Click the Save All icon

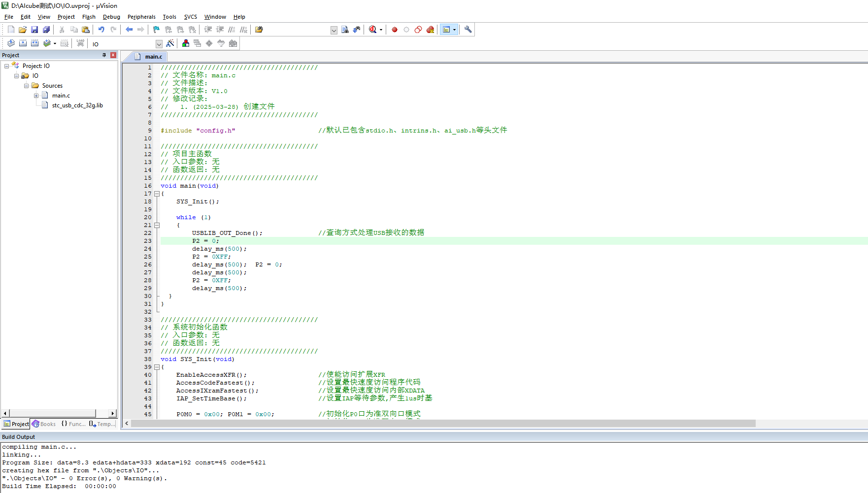click(x=46, y=30)
